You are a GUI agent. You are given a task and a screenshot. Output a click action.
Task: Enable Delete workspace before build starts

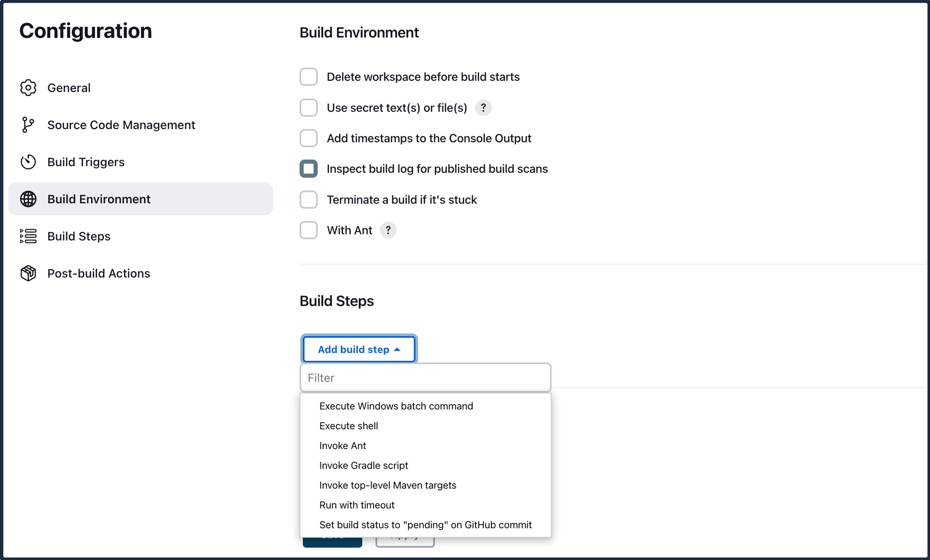click(x=309, y=77)
